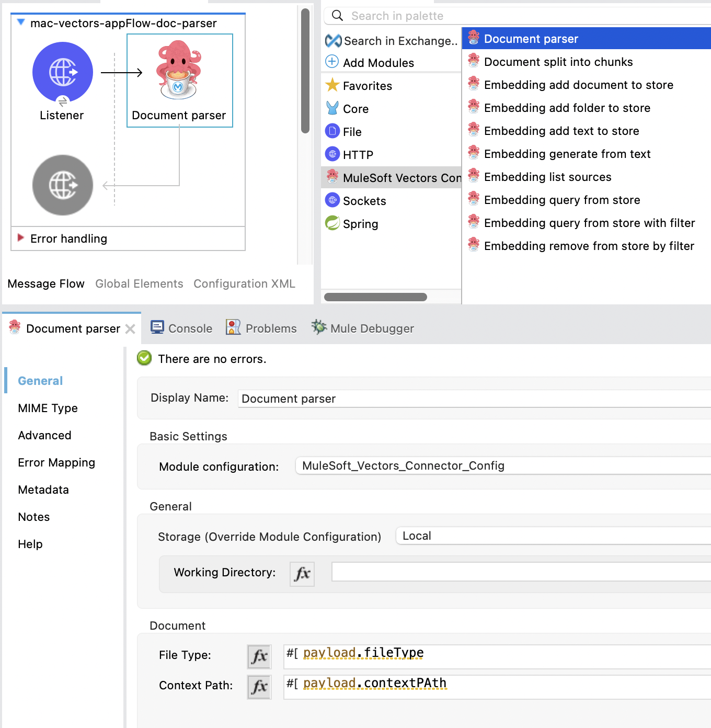Select Document split into chunks operation
Image resolution: width=711 pixels, height=728 pixels.
(550, 62)
